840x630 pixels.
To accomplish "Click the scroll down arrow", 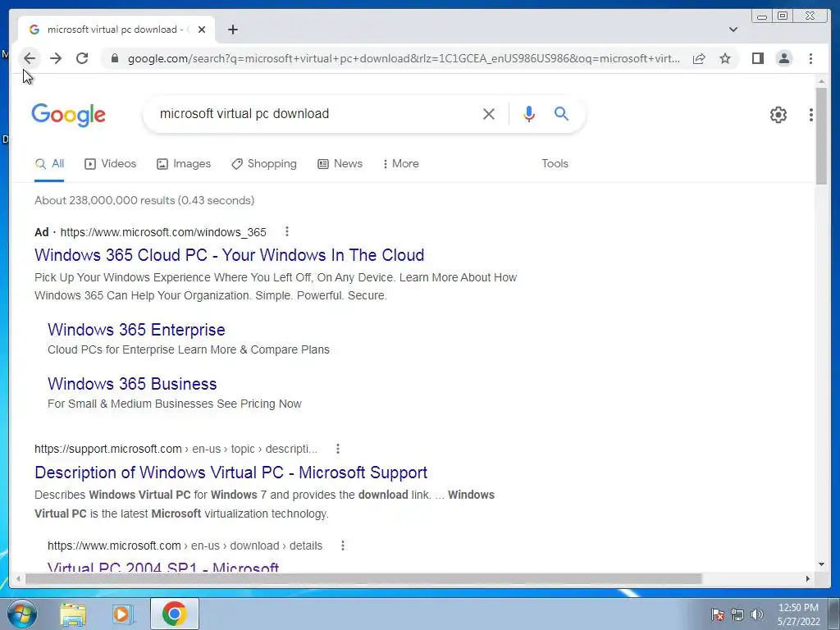I will 821,564.
